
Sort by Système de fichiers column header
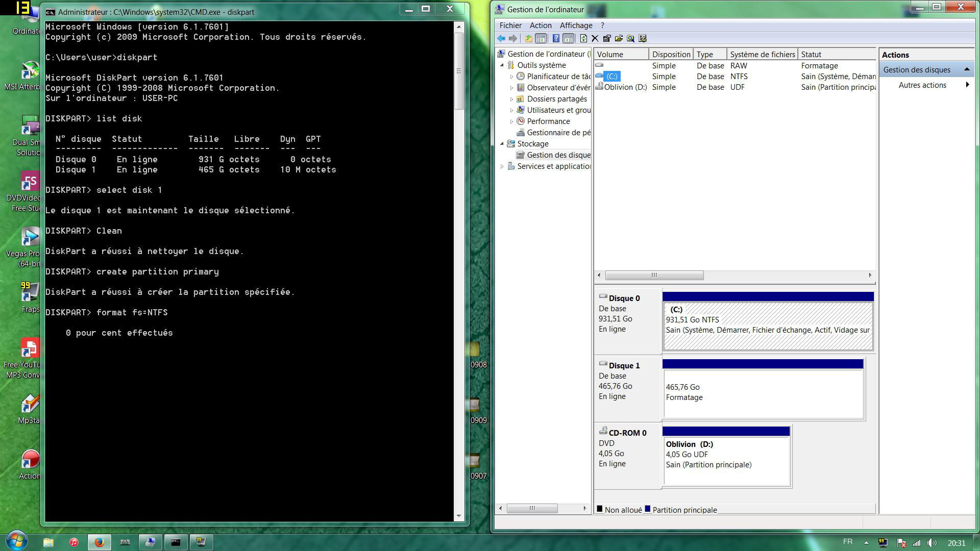pos(762,54)
